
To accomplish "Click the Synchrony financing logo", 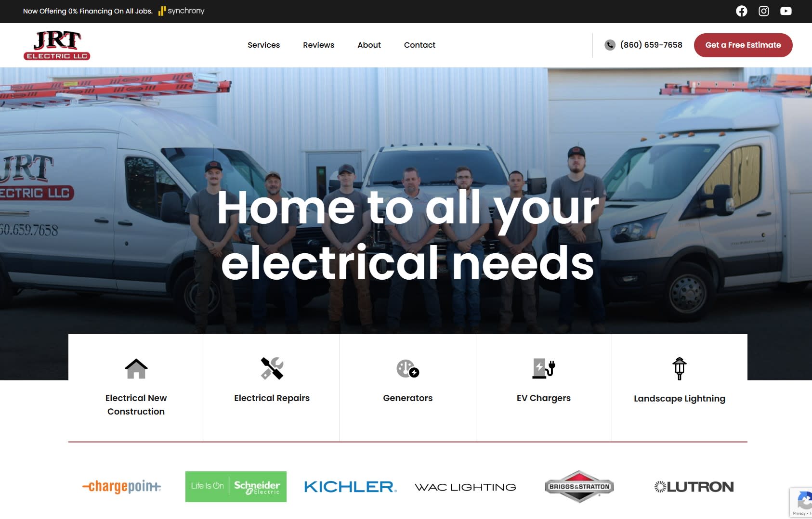I will [x=182, y=11].
